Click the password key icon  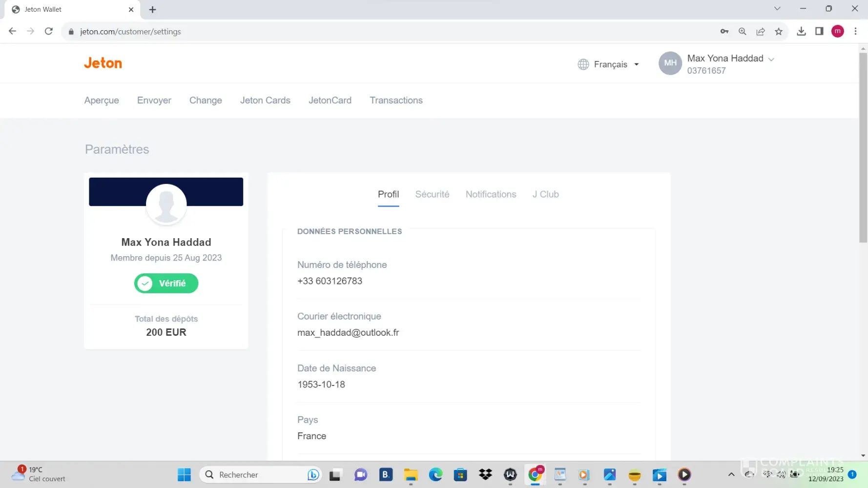click(x=724, y=32)
